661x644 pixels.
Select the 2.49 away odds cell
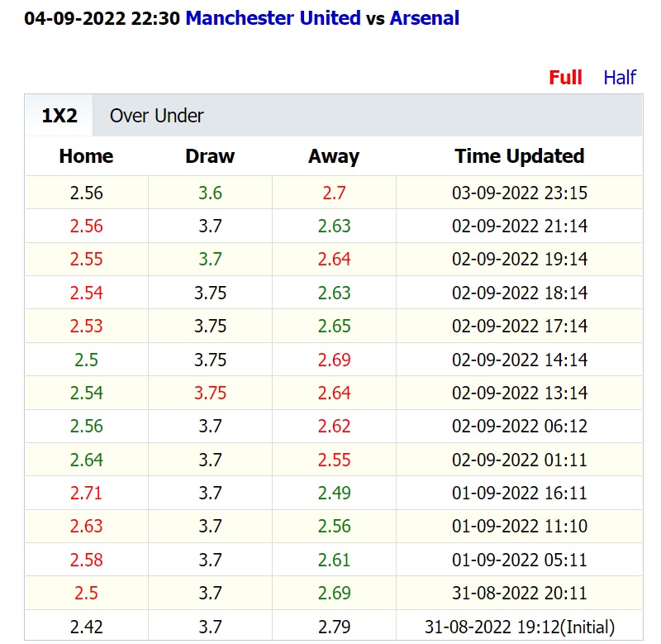point(334,494)
